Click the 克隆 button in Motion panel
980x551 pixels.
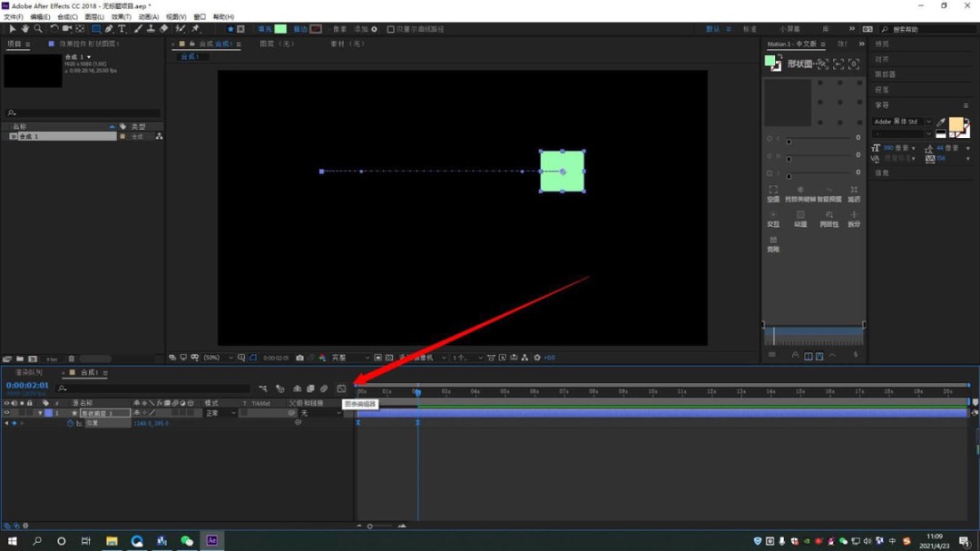point(773,244)
